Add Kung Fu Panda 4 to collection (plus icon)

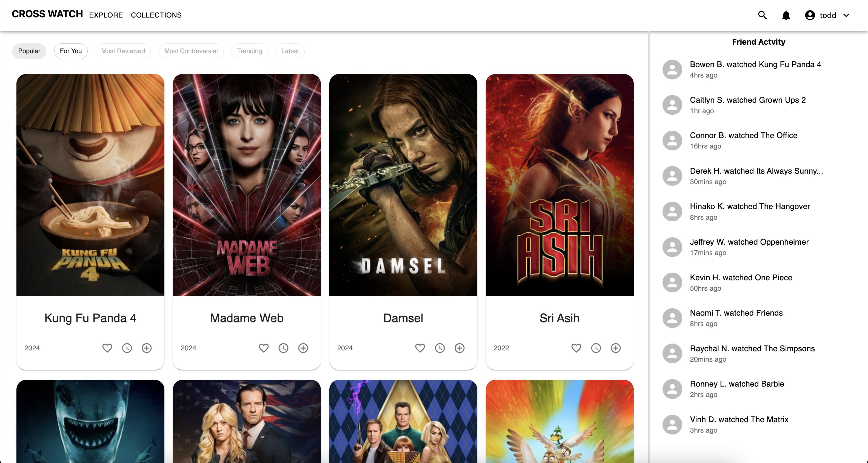[x=147, y=348]
